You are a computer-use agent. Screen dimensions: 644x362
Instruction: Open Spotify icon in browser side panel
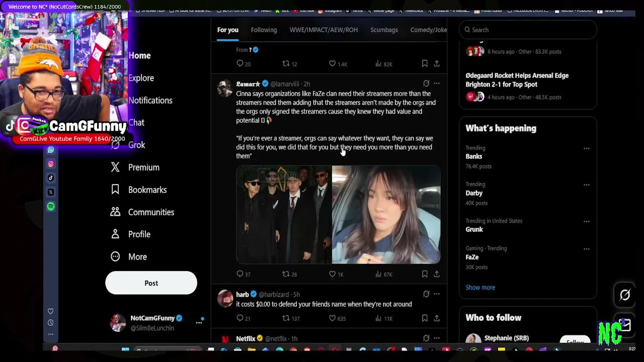51,207
